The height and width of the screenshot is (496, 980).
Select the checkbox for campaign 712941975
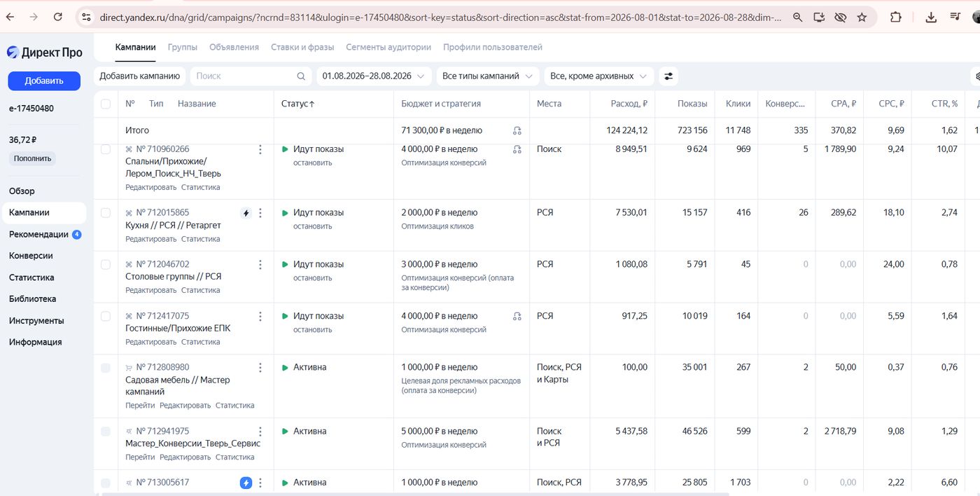coord(106,432)
